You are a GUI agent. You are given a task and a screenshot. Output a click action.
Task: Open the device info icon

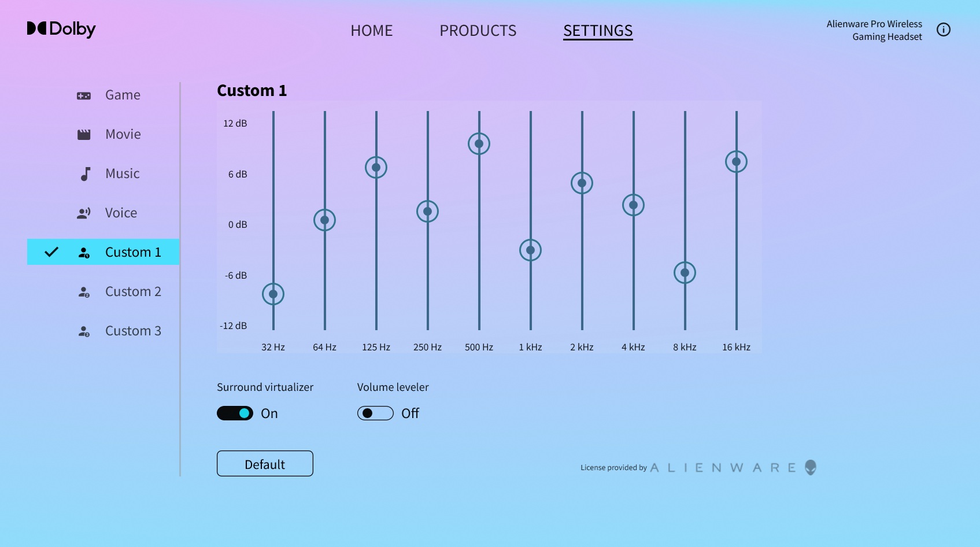coord(944,29)
